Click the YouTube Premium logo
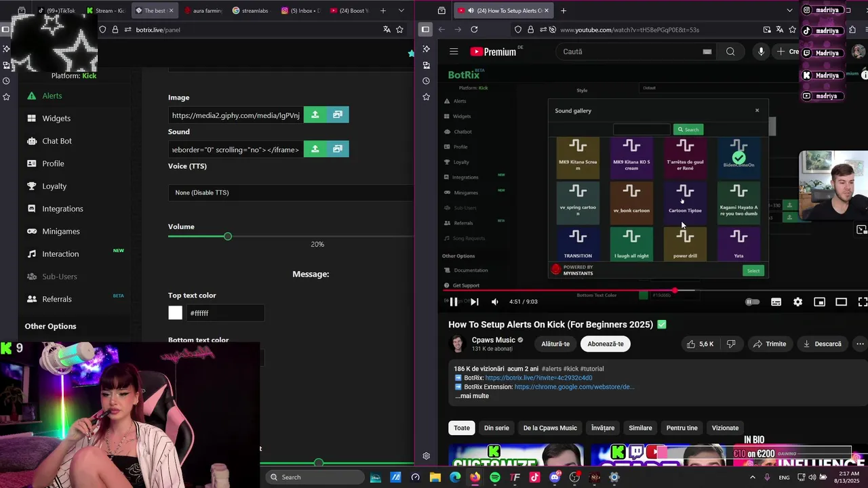The height and width of the screenshot is (488, 868). tap(493, 52)
